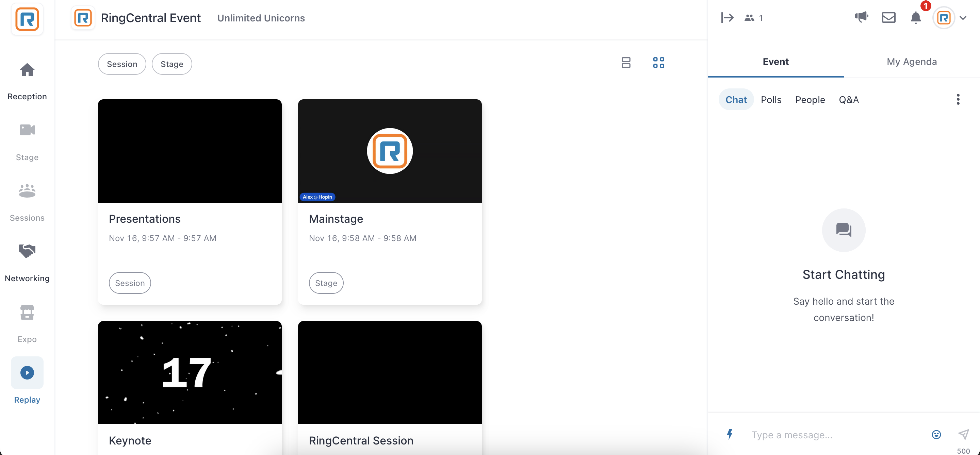Click the Alex @ Hopin label

[x=317, y=197]
